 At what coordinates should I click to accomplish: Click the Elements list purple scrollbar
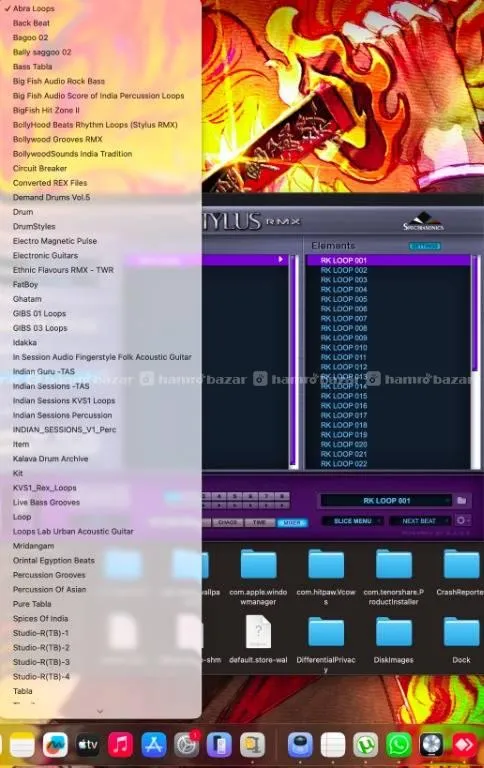[474, 313]
